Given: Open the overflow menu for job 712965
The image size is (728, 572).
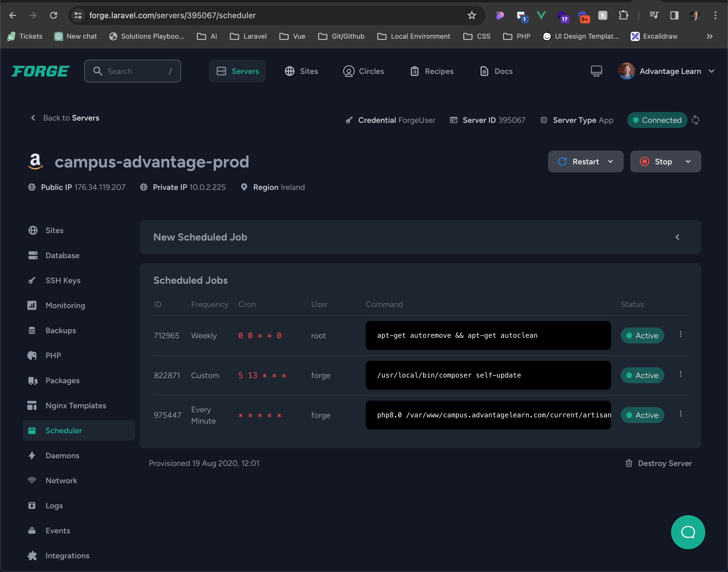Looking at the screenshot, I should pyautogui.click(x=681, y=335).
